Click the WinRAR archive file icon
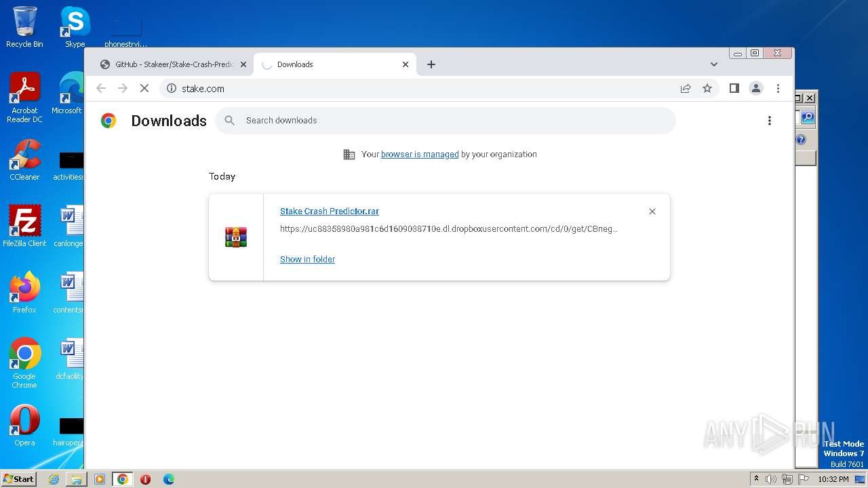This screenshot has width=868, height=488. pos(236,237)
